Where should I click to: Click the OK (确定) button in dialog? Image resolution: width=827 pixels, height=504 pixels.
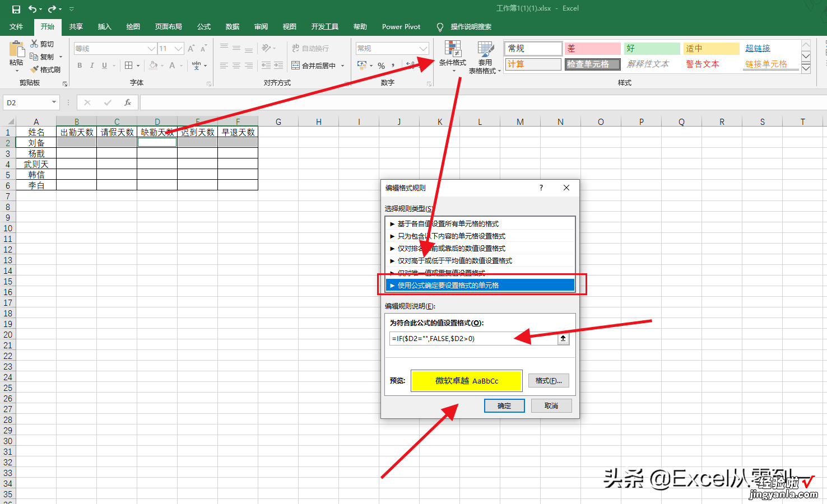(504, 405)
